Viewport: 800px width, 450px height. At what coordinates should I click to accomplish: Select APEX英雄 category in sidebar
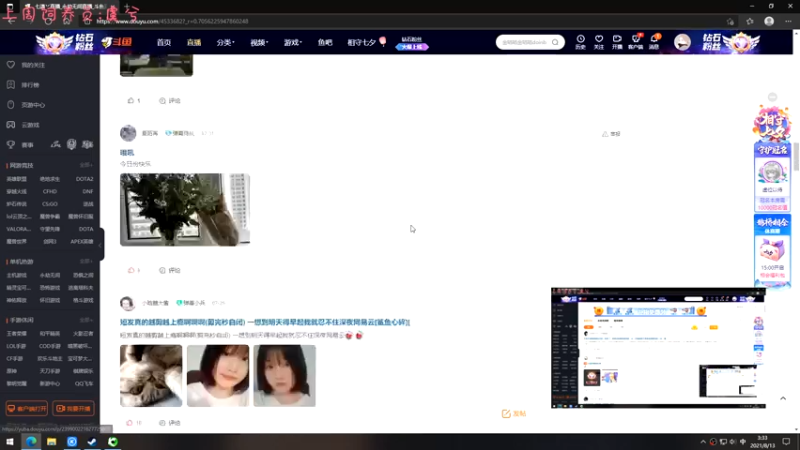coord(82,241)
